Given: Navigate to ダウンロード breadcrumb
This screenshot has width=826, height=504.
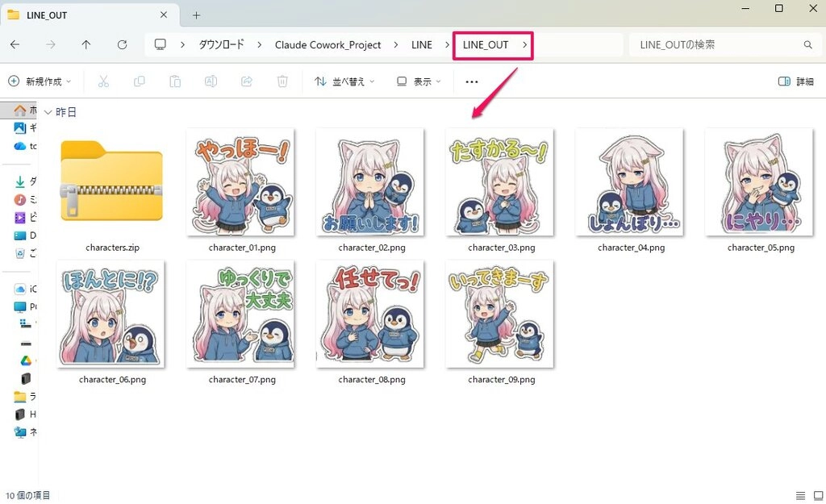Looking at the screenshot, I should point(221,45).
